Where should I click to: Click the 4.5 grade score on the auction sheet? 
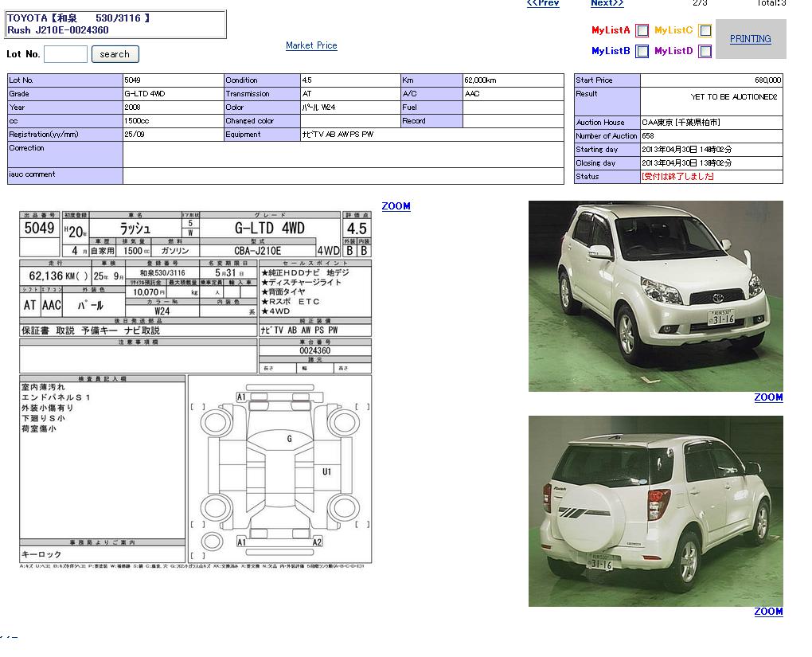[357, 229]
